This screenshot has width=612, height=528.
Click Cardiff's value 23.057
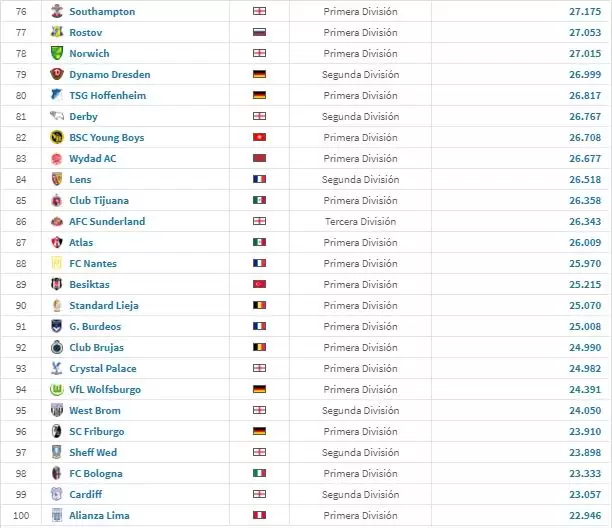(x=581, y=494)
